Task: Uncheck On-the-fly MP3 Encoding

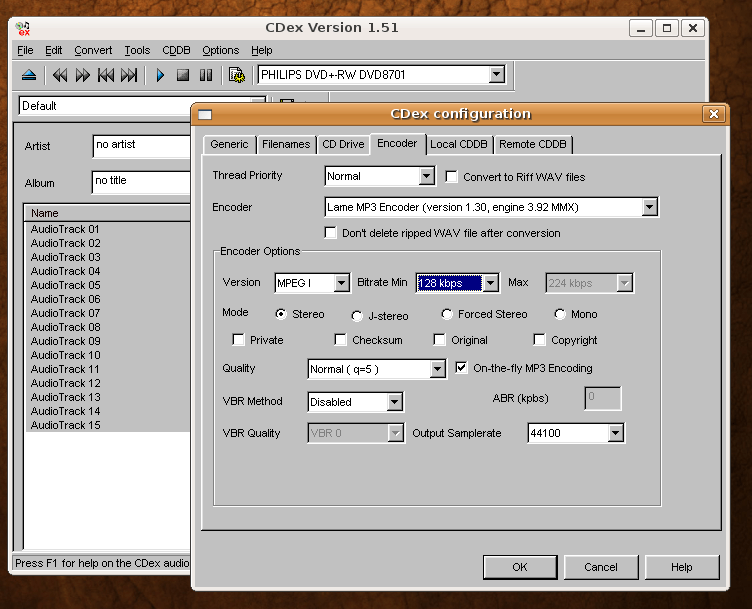Action: tap(461, 368)
